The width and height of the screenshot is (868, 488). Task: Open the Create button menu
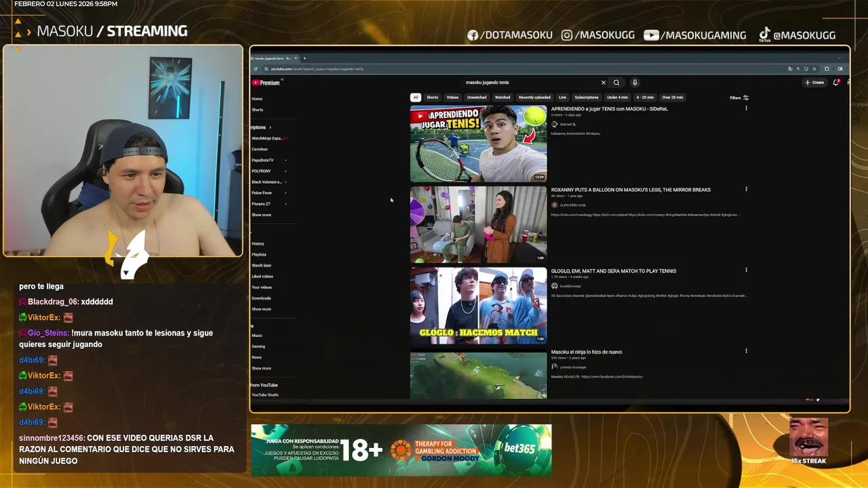[x=814, y=83]
